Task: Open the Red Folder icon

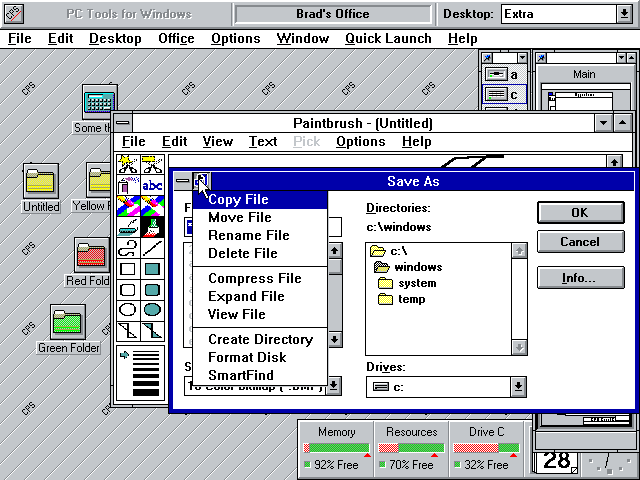Action: pyautogui.click(x=92, y=255)
